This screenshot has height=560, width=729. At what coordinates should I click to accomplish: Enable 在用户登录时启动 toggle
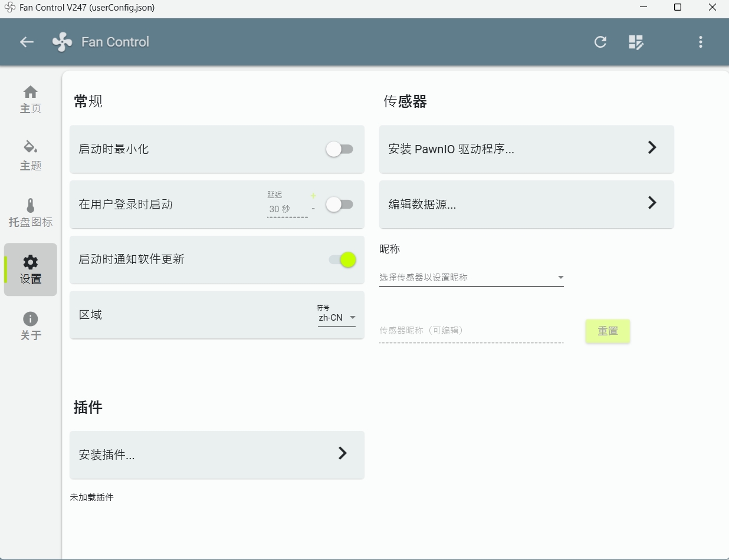point(340,204)
